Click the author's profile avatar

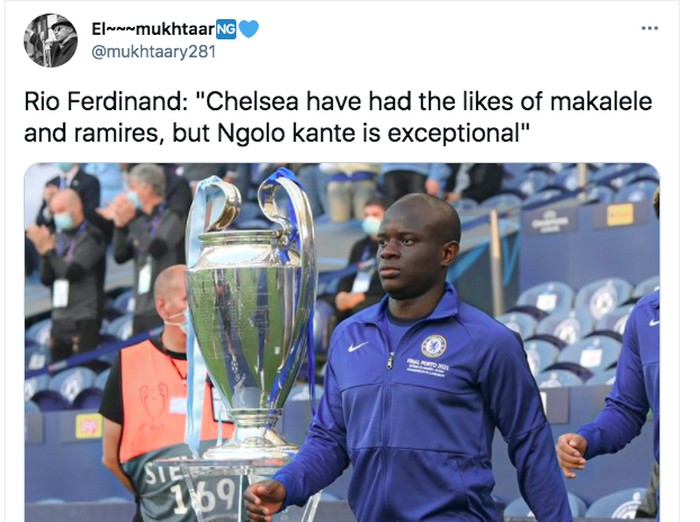click(50, 41)
